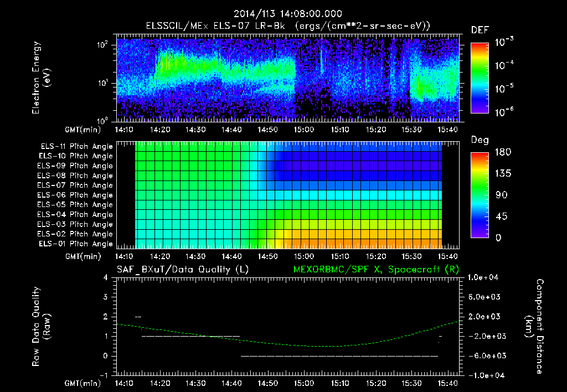Select the timestamp title "2014/113 14:08:00.000"
This screenshot has width=567, height=392.
288,14
